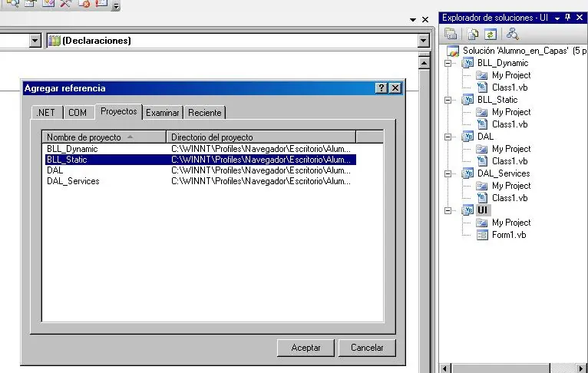Switch to the .NET tab
This screenshot has width=588, height=373.
pyautogui.click(x=46, y=113)
